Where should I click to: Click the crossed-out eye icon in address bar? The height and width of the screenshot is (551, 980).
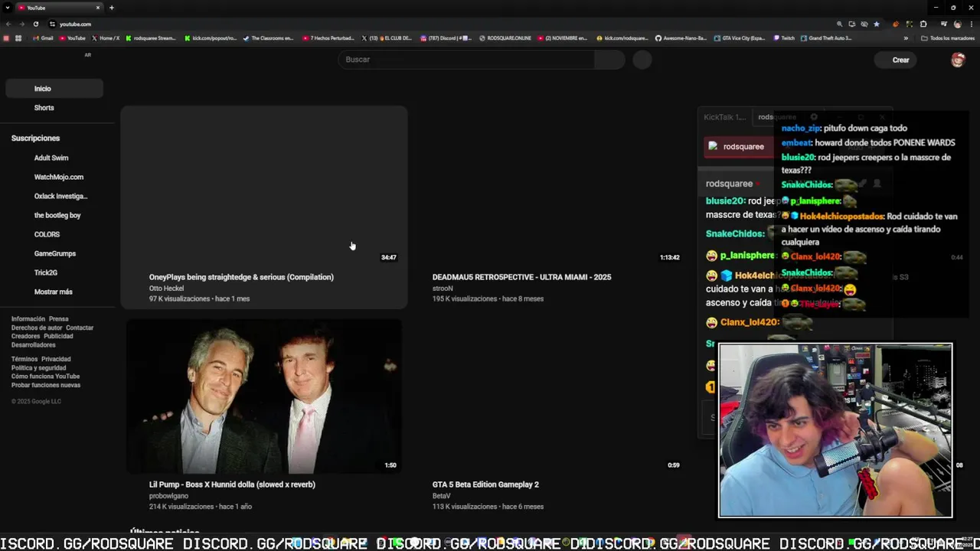[864, 24]
